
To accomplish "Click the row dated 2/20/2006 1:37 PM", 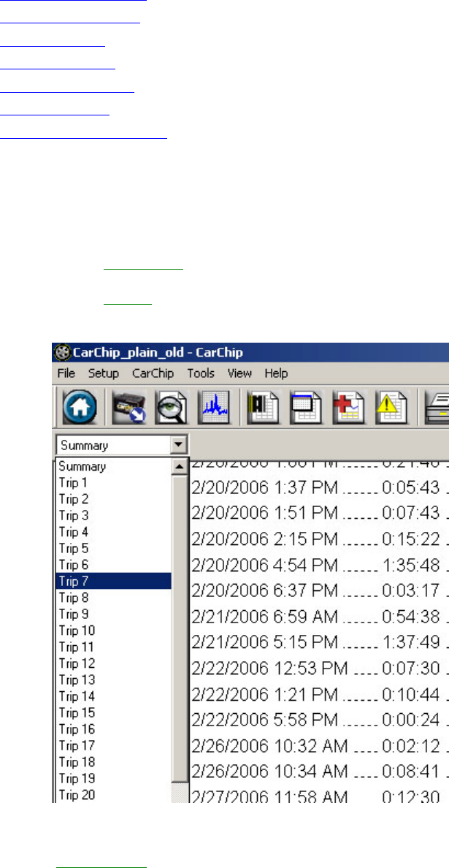I will 320,487.
